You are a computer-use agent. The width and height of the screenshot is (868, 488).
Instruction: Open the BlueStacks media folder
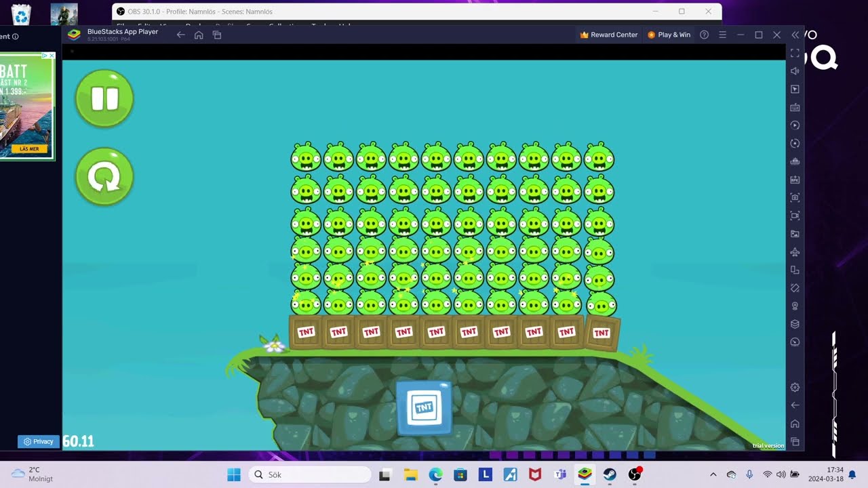tap(795, 234)
